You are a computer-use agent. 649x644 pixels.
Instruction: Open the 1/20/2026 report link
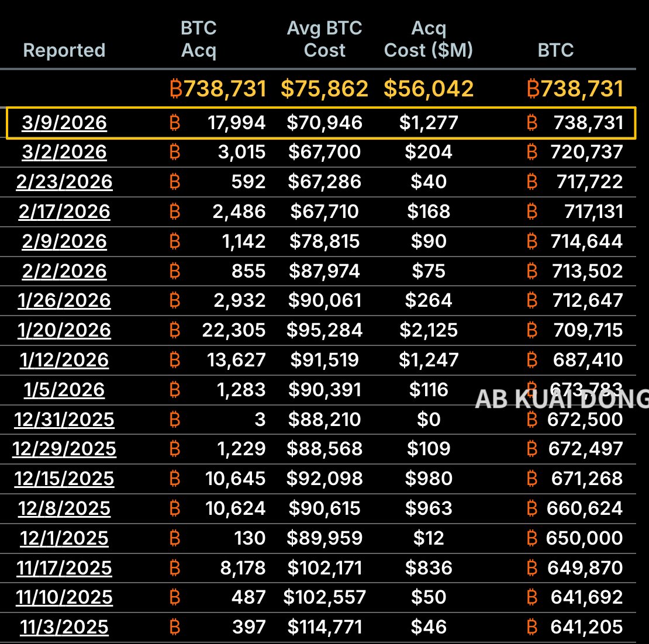(x=64, y=330)
